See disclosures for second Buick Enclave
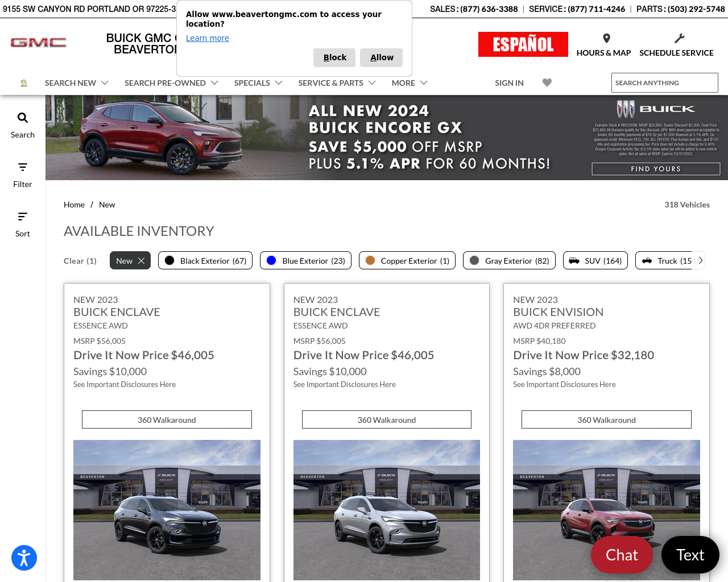 pyautogui.click(x=345, y=384)
